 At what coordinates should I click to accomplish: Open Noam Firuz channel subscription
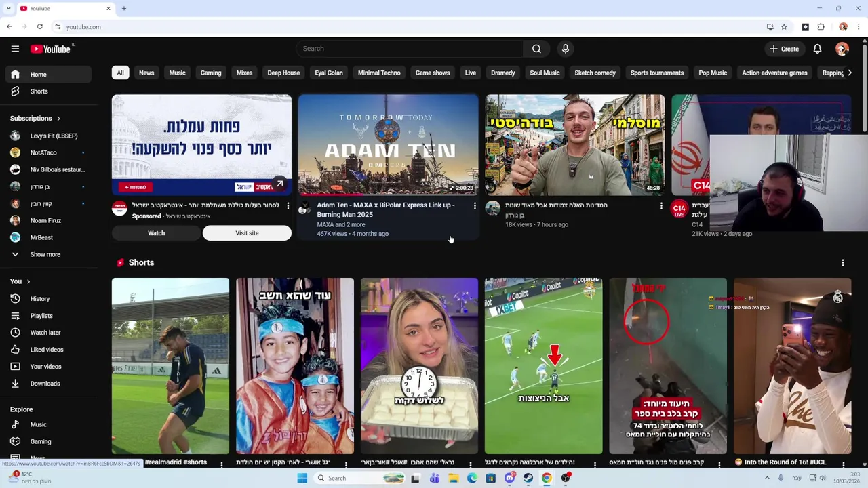pos(47,221)
